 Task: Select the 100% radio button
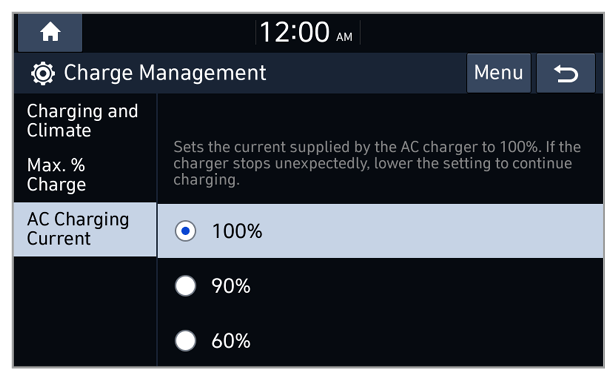(185, 231)
